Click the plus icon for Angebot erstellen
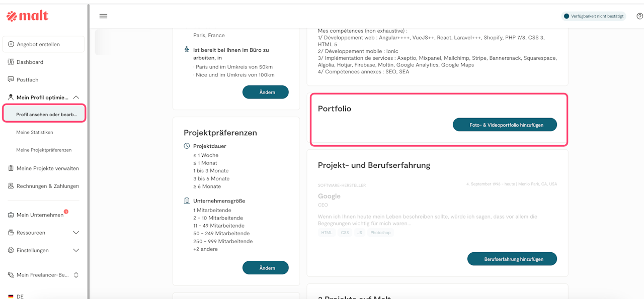 pos(11,44)
